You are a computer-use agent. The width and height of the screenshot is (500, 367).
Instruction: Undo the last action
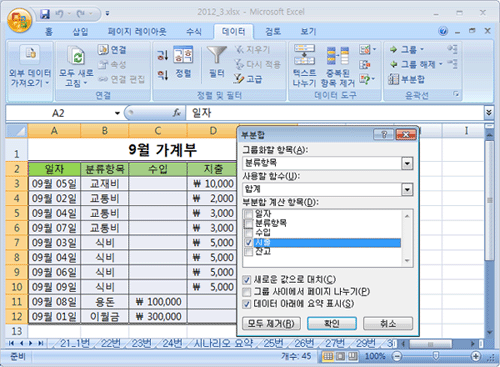click(x=59, y=14)
